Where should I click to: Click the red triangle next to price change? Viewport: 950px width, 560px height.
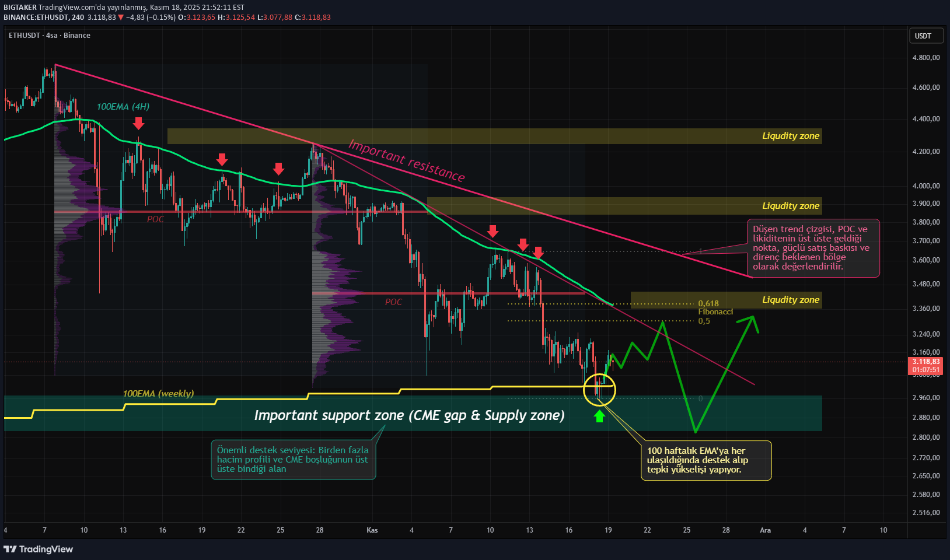pyautogui.click(x=121, y=17)
